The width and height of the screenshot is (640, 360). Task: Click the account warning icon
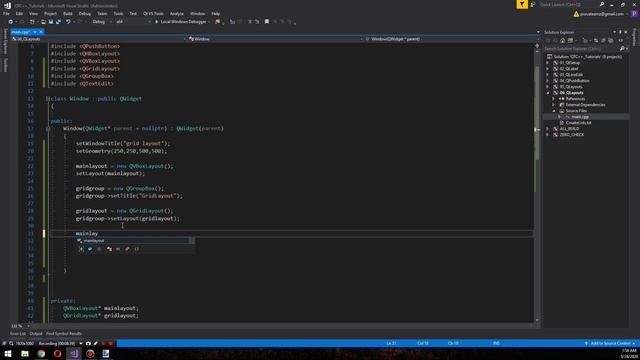(576, 14)
